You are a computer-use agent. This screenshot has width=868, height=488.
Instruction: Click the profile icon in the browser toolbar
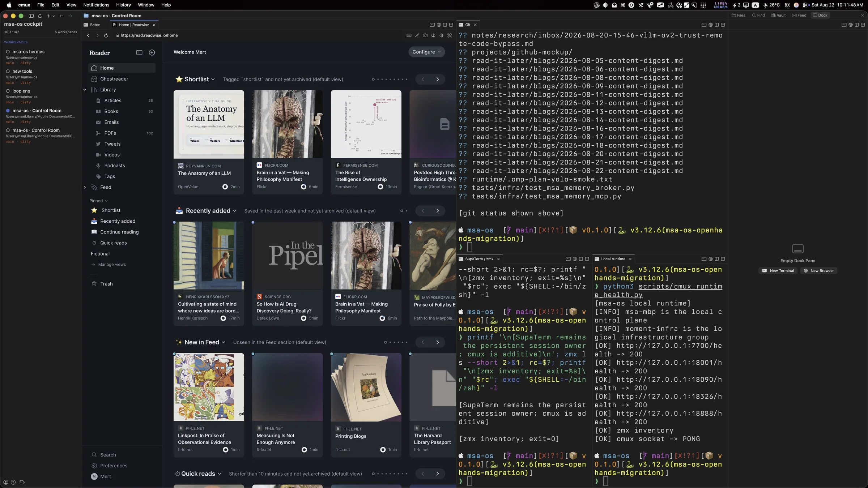coord(433,35)
